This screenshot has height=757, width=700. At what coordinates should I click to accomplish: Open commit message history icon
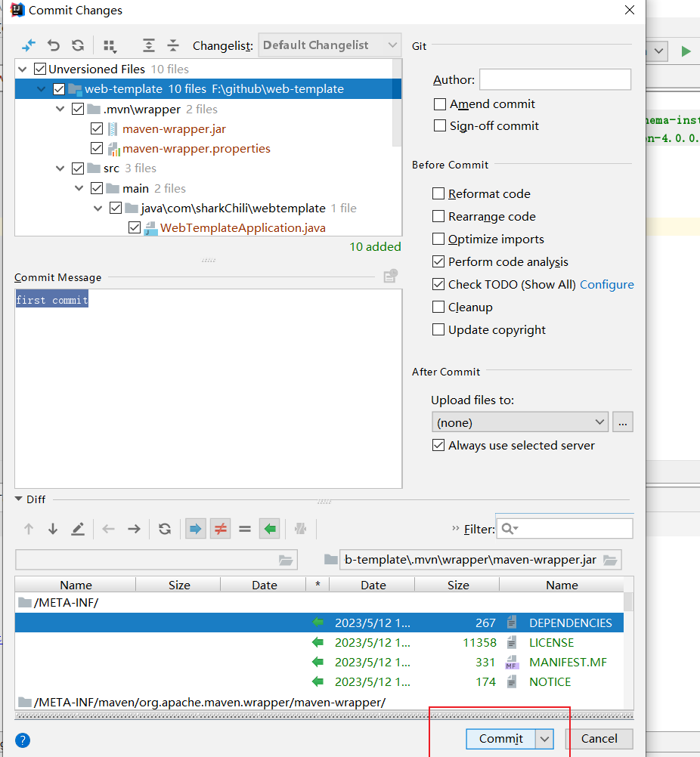click(390, 277)
